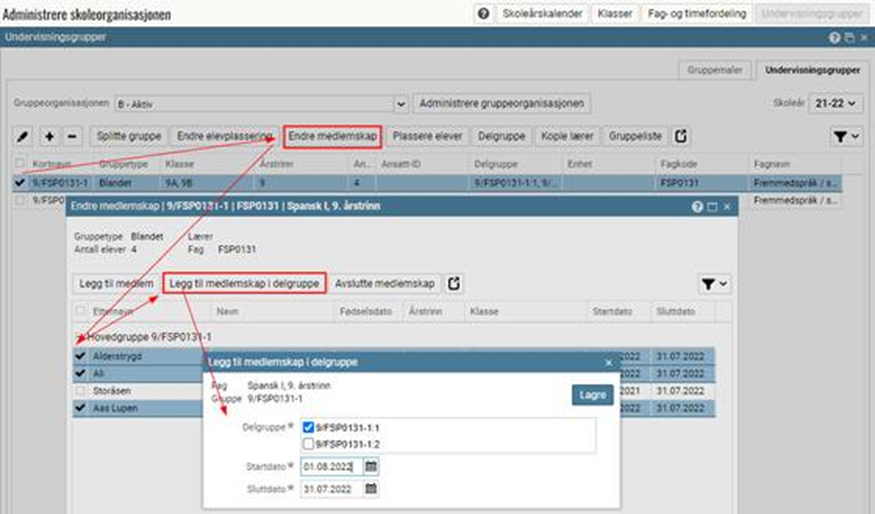This screenshot has width=875, height=514.
Task: Open the Skoleår 21-22 dropdown
Action: [838, 103]
